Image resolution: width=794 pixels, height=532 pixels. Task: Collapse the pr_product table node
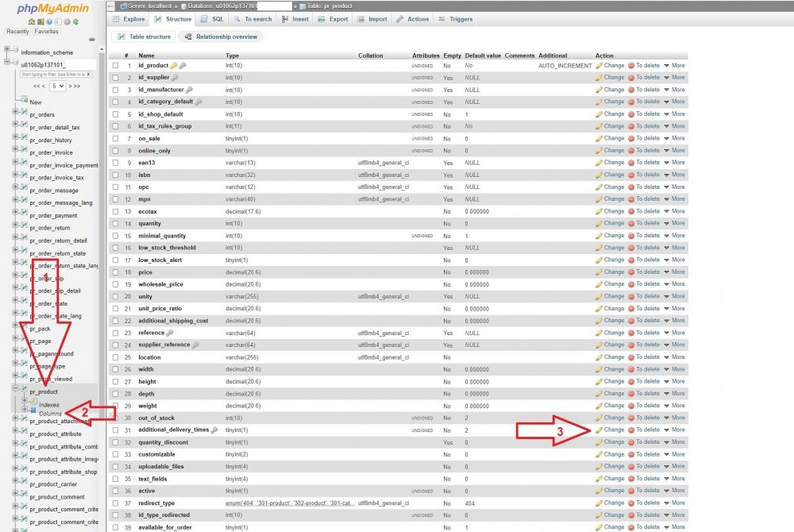(15, 389)
